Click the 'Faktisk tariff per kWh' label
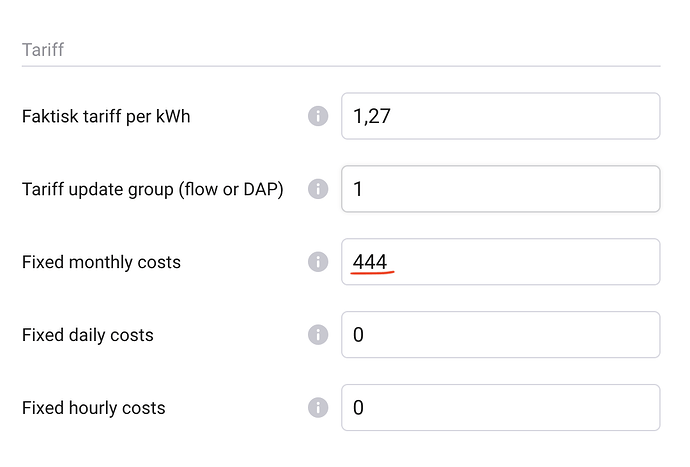Viewport: 690px width, 467px height. pyautogui.click(x=106, y=117)
